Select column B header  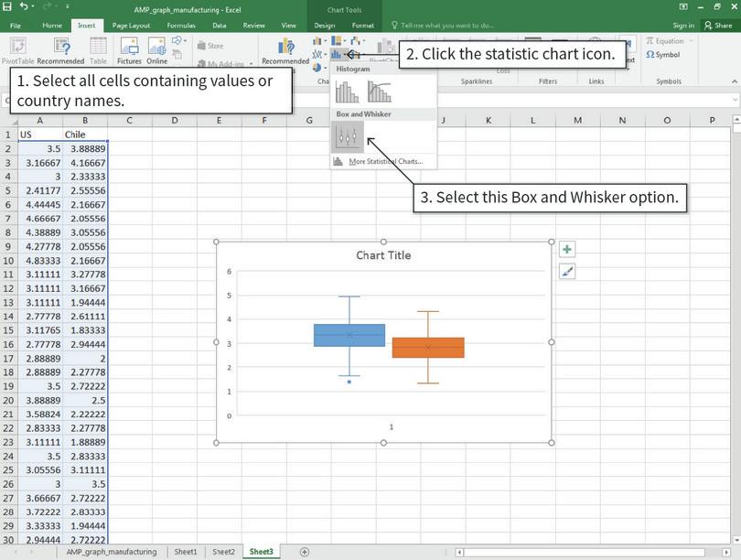[85, 121]
